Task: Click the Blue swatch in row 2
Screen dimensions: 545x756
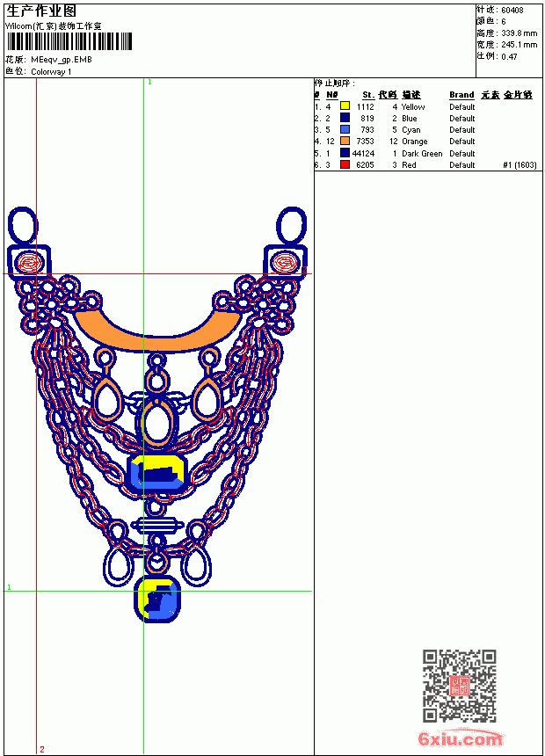Action: tap(345, 118)
